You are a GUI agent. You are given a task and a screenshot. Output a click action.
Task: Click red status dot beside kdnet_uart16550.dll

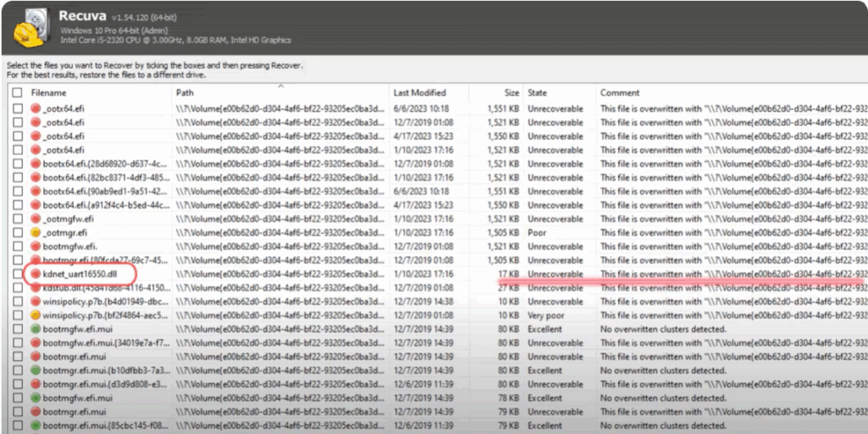pyautogui.click(x=36, y=275)
